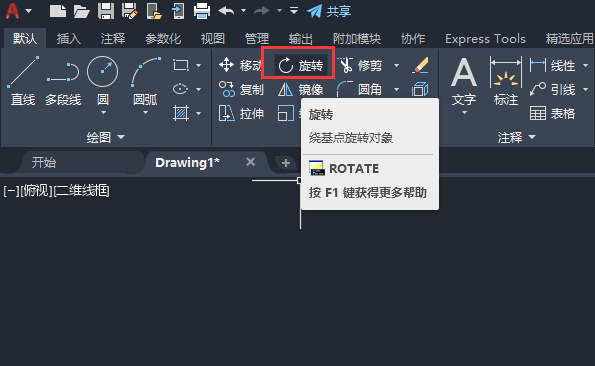Open the hatch tool dropdown arrow
The height and width of the screenshot is (366, 595).
[x=198, y=113]
